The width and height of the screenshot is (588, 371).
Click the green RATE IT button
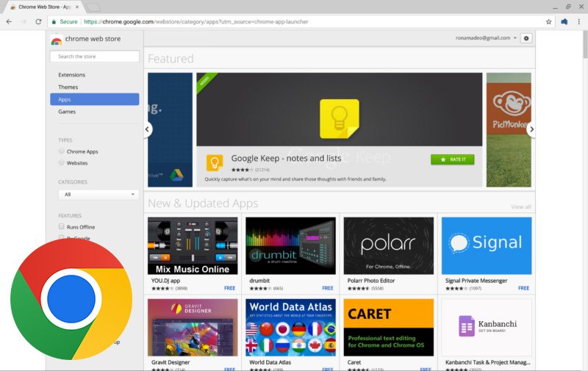click(452, 159)
